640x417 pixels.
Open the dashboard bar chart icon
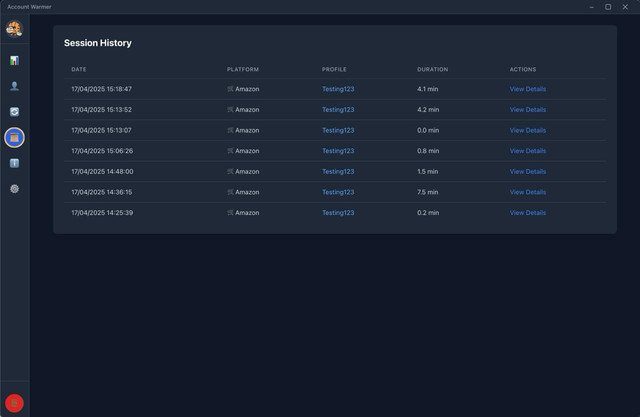pos(14,60)
